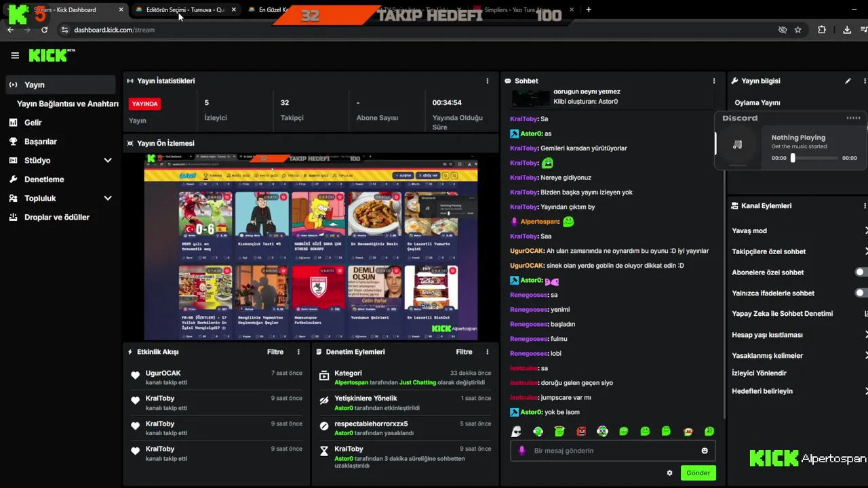Open Filtre dropdown in Etkinlik Akışı
Viewport: 868px width, 488px height.
tap(275, 352)
